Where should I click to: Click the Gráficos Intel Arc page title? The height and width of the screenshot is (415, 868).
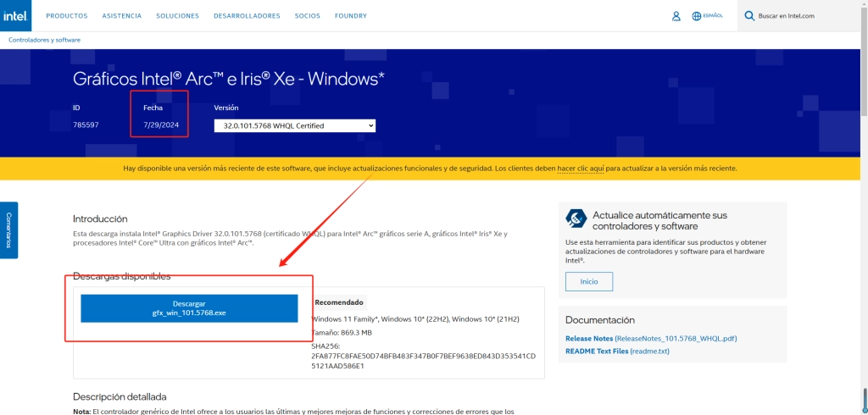click(229, 79)
